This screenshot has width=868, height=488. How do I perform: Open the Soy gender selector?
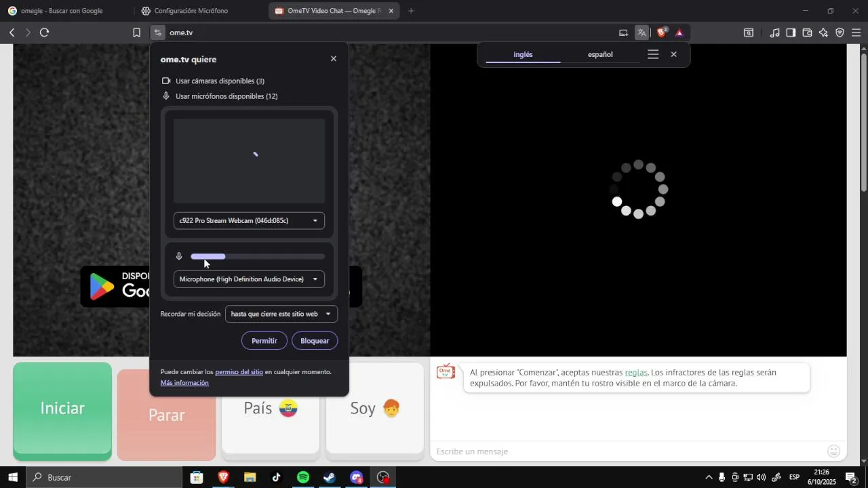click(x=375, y=408)
